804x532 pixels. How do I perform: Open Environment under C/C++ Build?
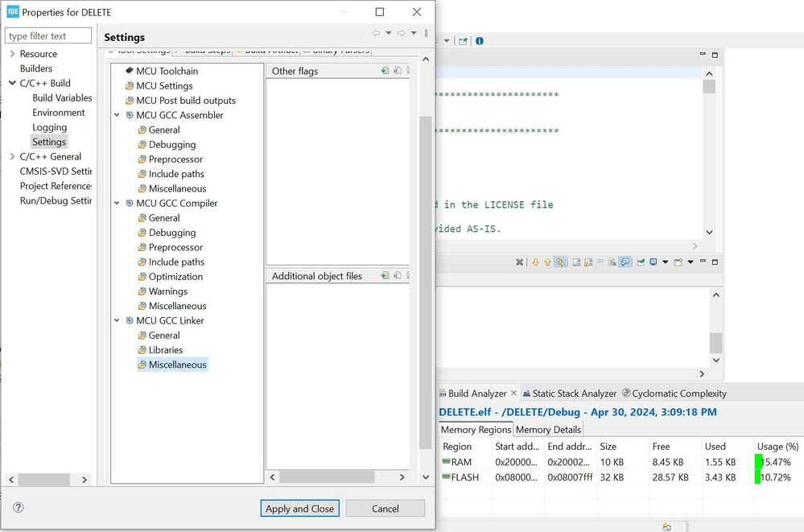tap(59, 113)
